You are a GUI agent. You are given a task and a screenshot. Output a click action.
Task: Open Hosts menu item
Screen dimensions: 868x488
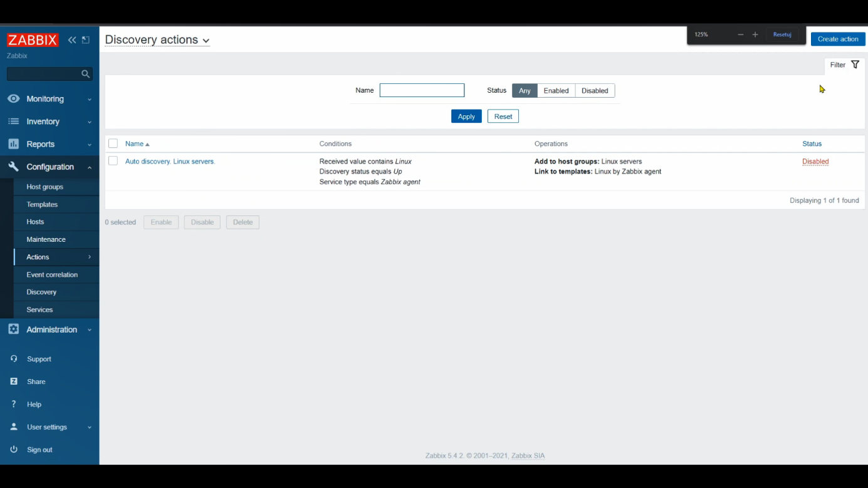point(56,222)
